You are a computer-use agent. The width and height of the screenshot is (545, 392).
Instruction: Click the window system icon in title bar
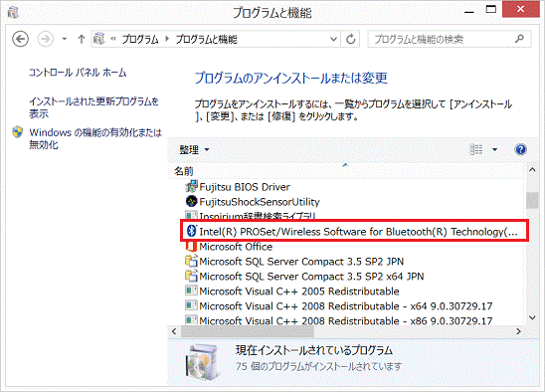click(x=13, y=12)
